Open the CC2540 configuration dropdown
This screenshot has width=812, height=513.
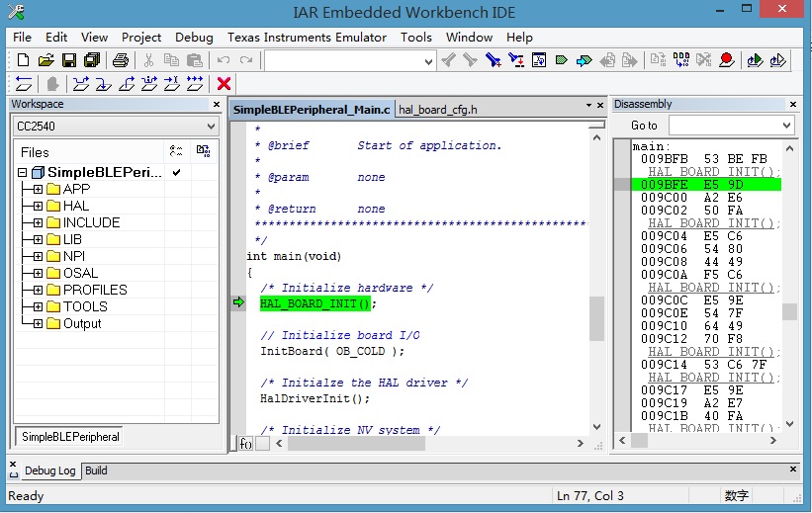[210, 127]
